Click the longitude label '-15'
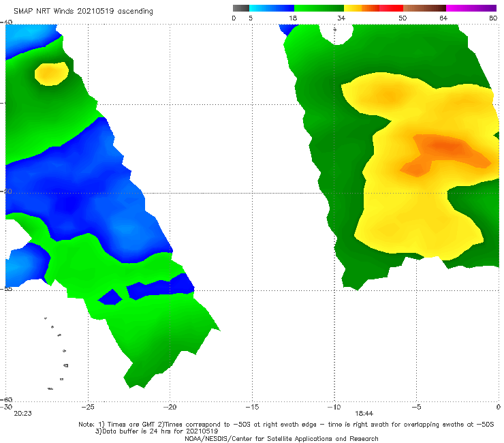Screen dimensions: 504x443 pyautogui.click(x=252, y=407)
